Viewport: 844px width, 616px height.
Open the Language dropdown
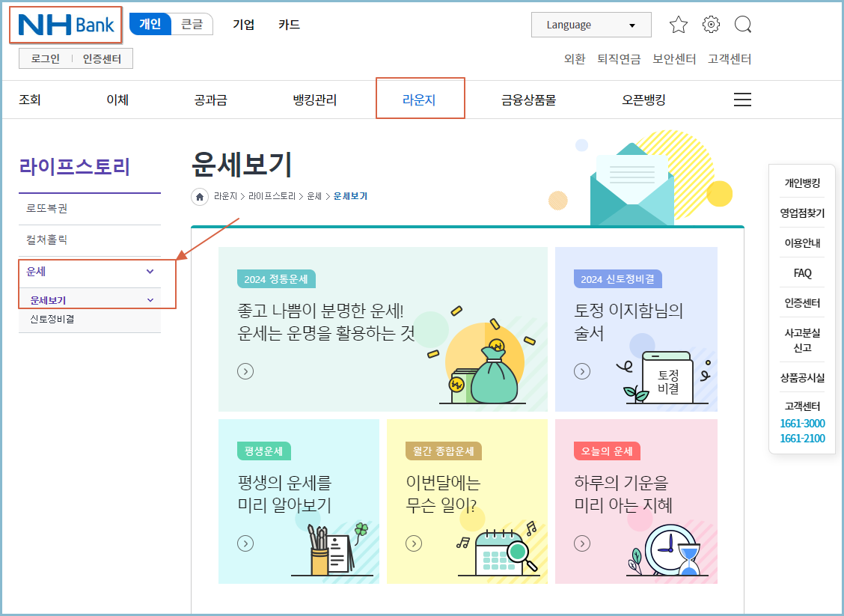pos(591,25)
